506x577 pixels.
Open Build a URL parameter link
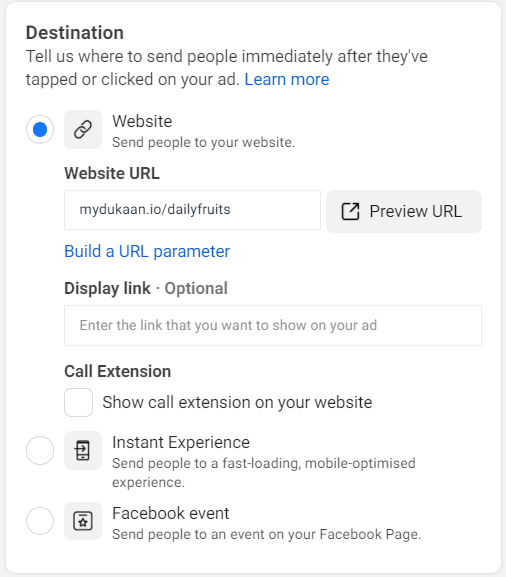[x=147, y=252]
